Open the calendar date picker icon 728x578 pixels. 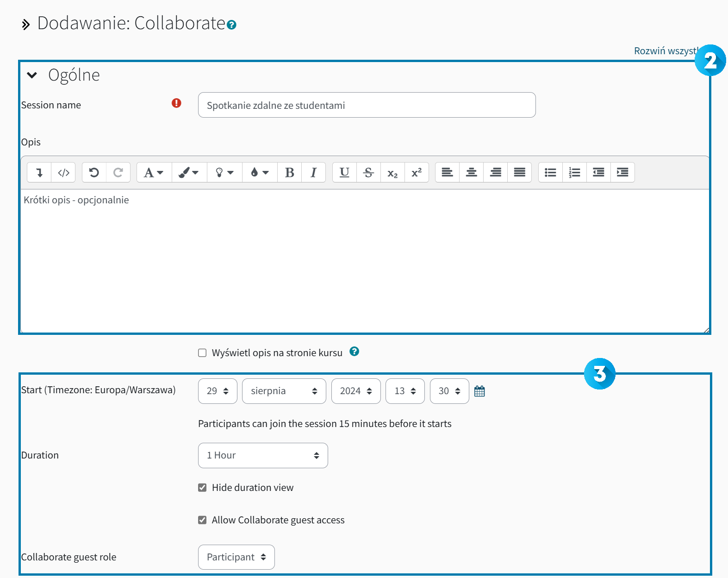(479, 391)
